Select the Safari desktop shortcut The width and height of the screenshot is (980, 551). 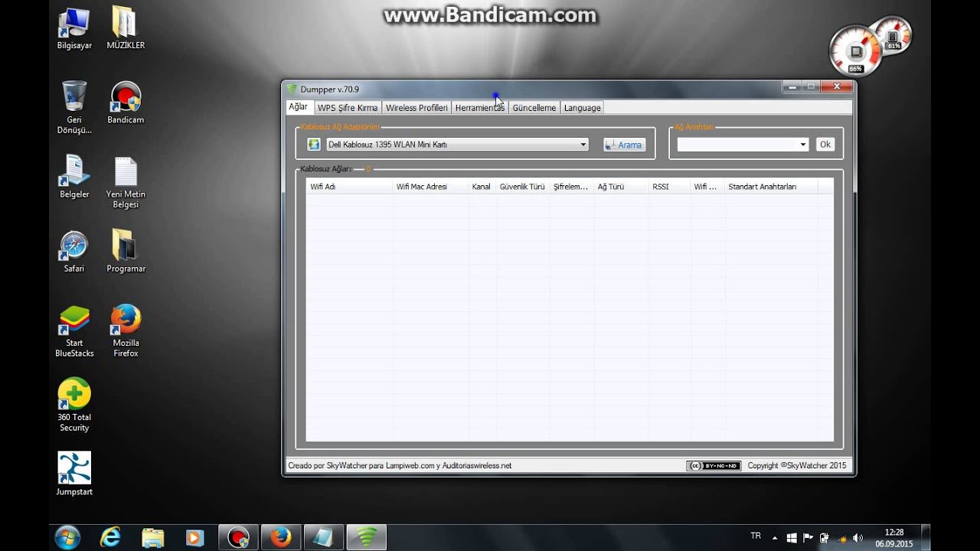click(74, 251)
